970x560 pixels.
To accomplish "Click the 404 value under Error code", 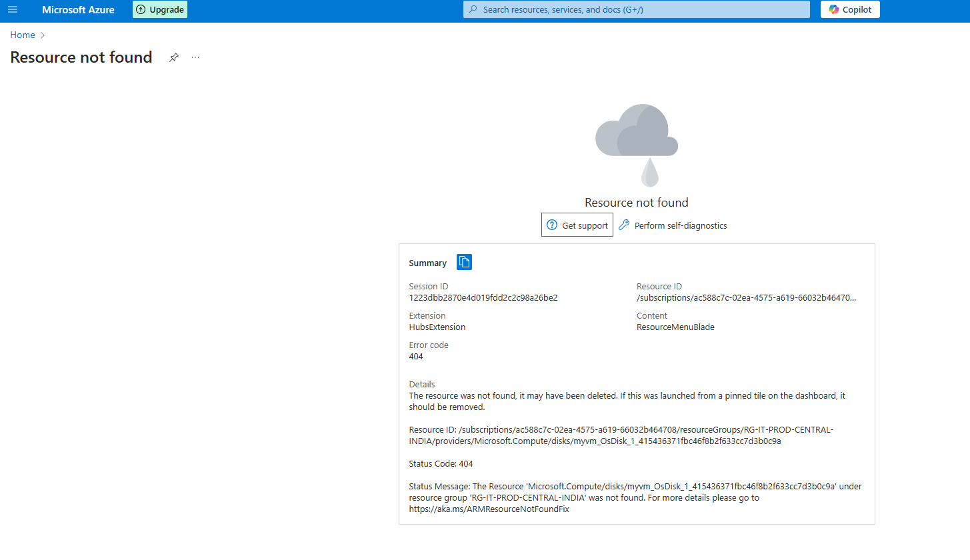I will pos(416,357).
